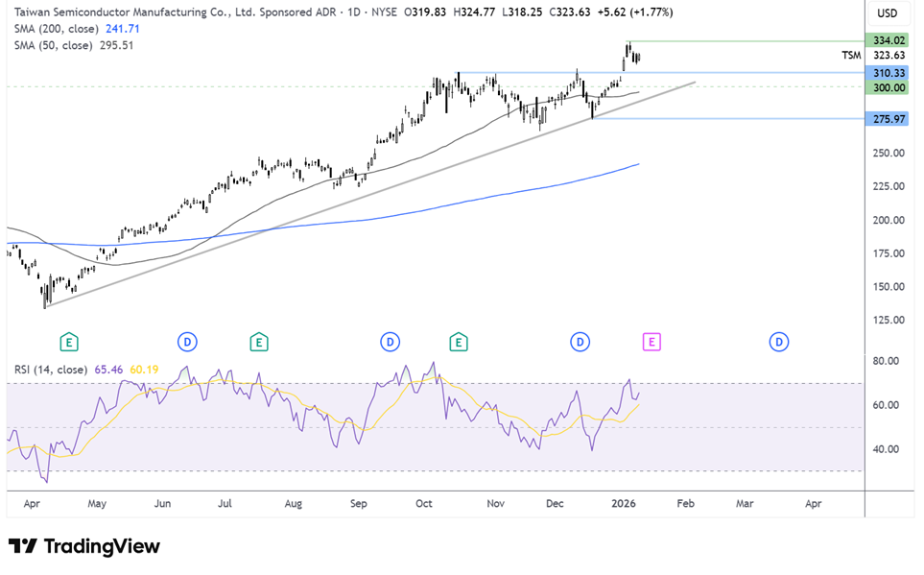Click the 150.00 price axis value

click(x=888, y=287)
